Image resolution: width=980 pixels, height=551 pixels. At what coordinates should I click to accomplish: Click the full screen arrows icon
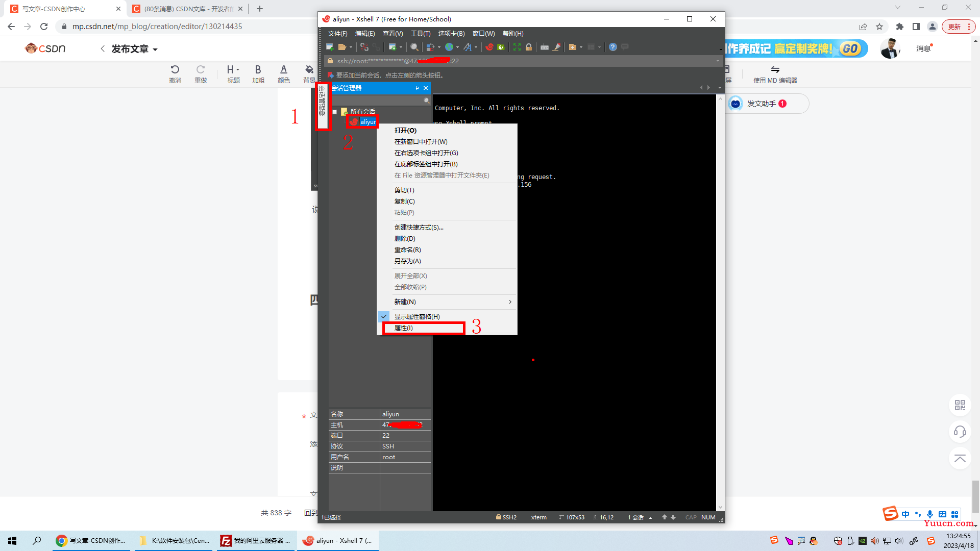point(517,47)
